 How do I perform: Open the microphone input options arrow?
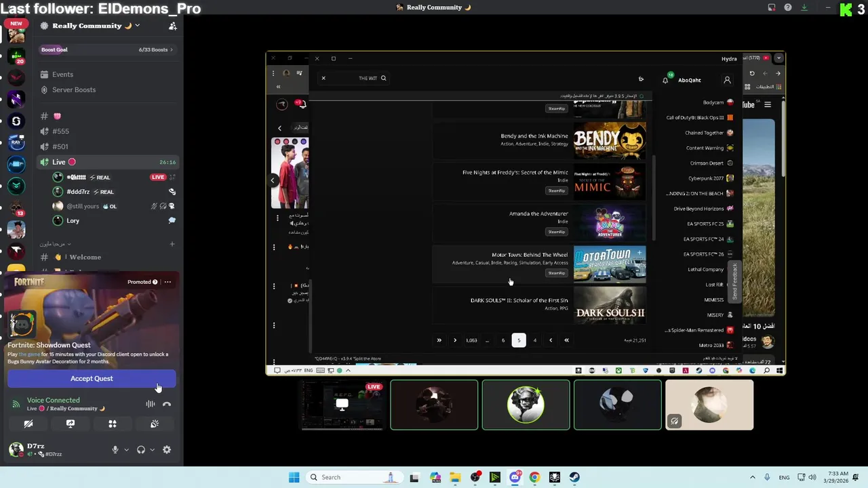tap(126, 449)
